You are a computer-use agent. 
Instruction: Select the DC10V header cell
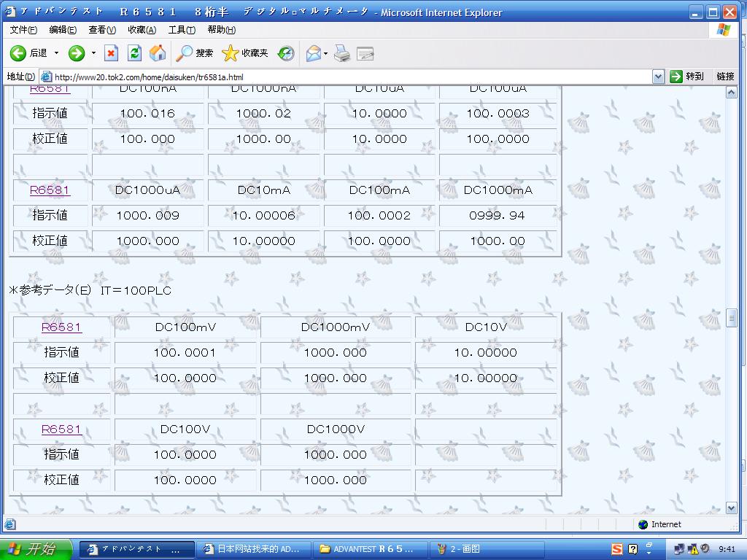[x=486, y=327]
